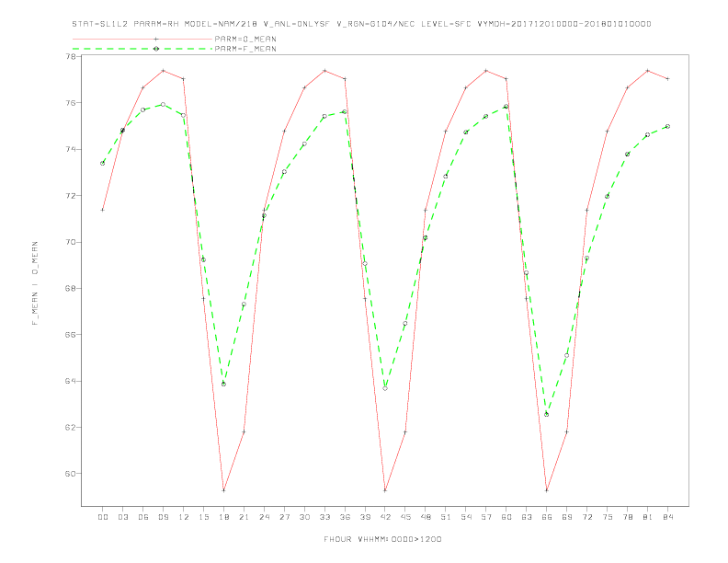
Task: Click x-axis tick label 66
Action: coord(547,517)
